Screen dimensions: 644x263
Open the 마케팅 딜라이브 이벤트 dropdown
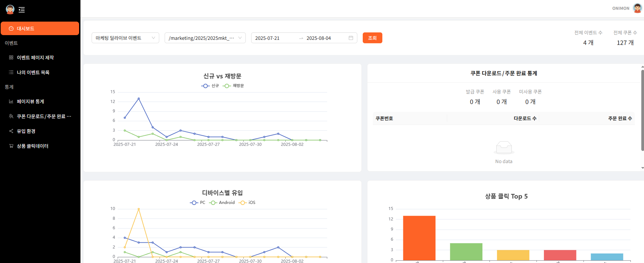click(125, 38)
